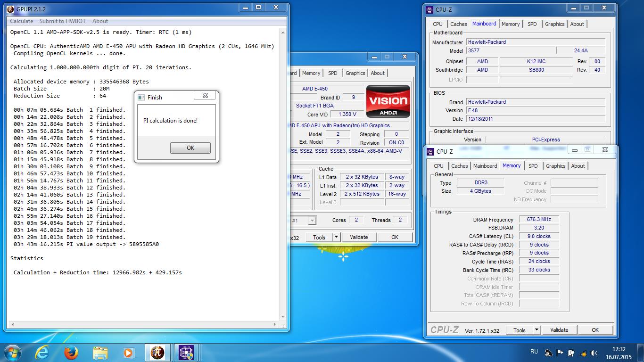Open Memory tab in middle CPU-Z window
The height and width of the screenshot is (362, 644).
tap(311, 73)
